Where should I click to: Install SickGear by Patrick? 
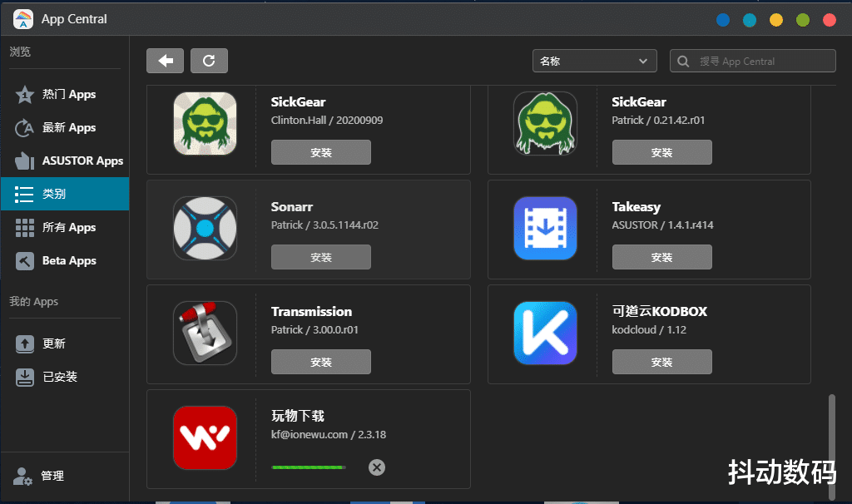tap(661, 152)
